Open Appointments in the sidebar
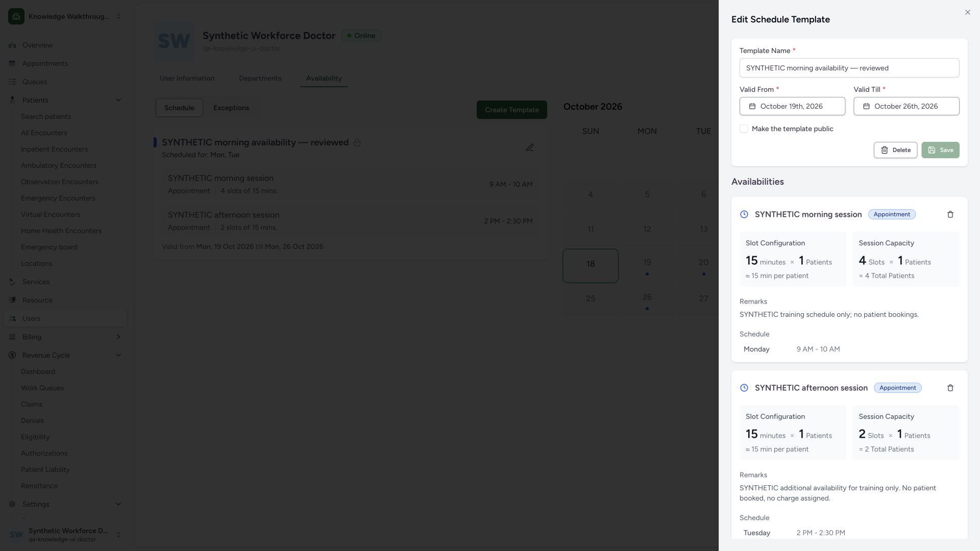 tap(65, 63)
